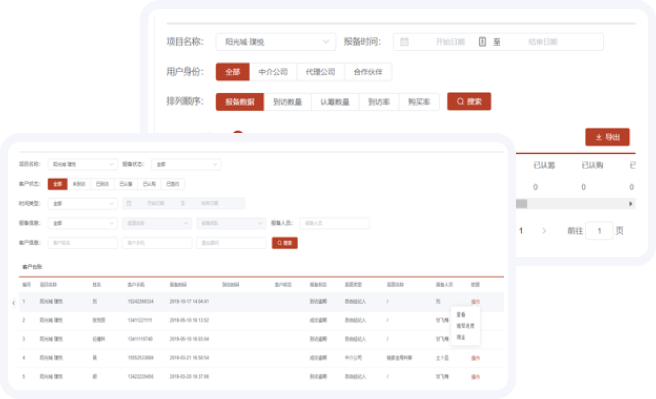Screen dimensions: 656x399
Task: Select 代理公司 user identity option
Action: [320, 72]
